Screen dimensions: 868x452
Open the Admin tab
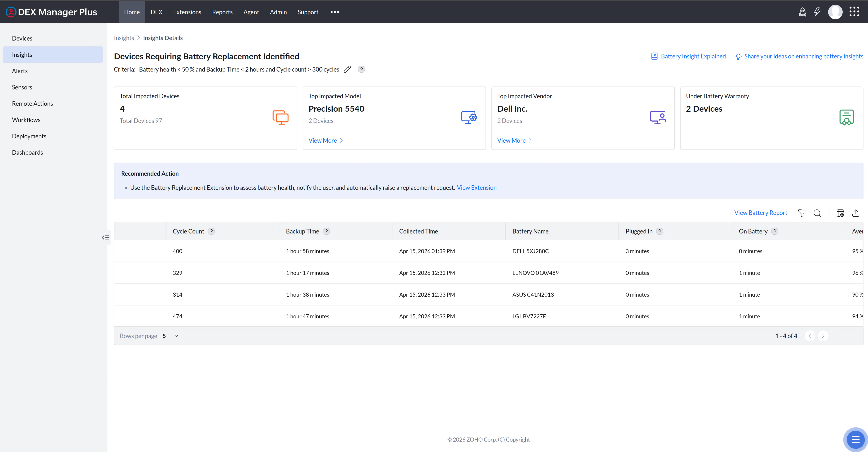[278, 12]
